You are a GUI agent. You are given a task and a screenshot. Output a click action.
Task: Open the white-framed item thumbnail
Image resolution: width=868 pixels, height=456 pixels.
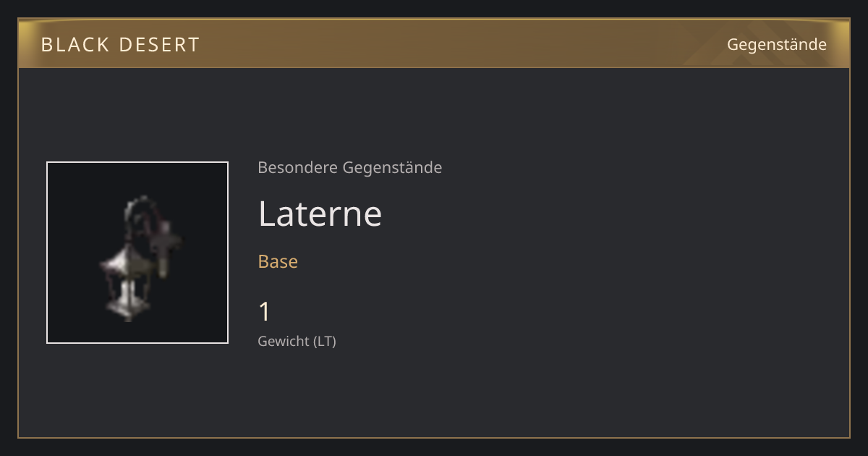(137, 253)
